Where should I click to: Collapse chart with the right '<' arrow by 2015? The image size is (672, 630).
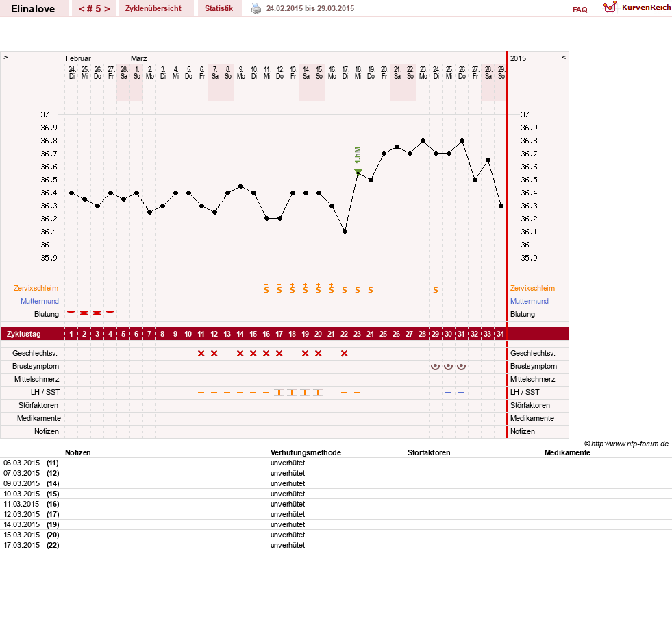pos(564,57)
